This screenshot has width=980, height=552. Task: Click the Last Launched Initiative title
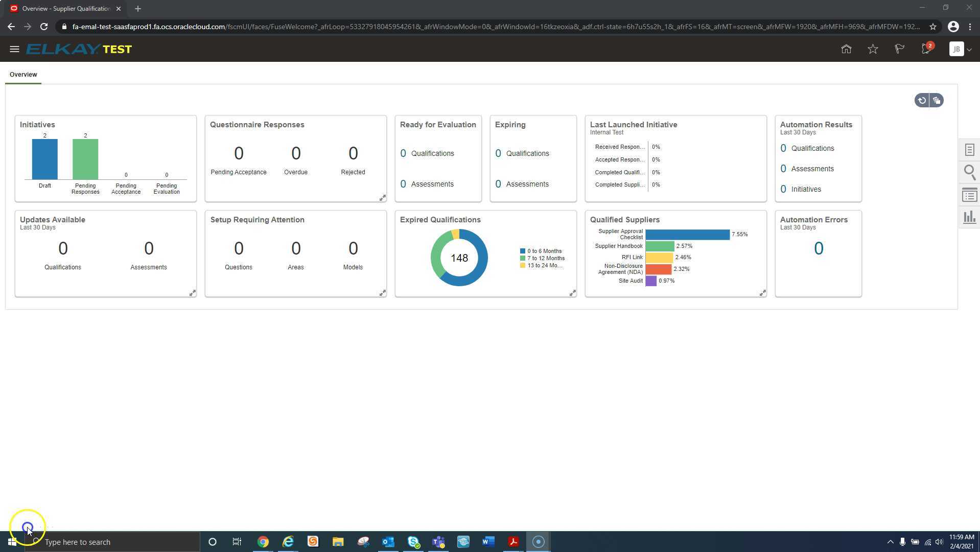click(x=634, y=125)
